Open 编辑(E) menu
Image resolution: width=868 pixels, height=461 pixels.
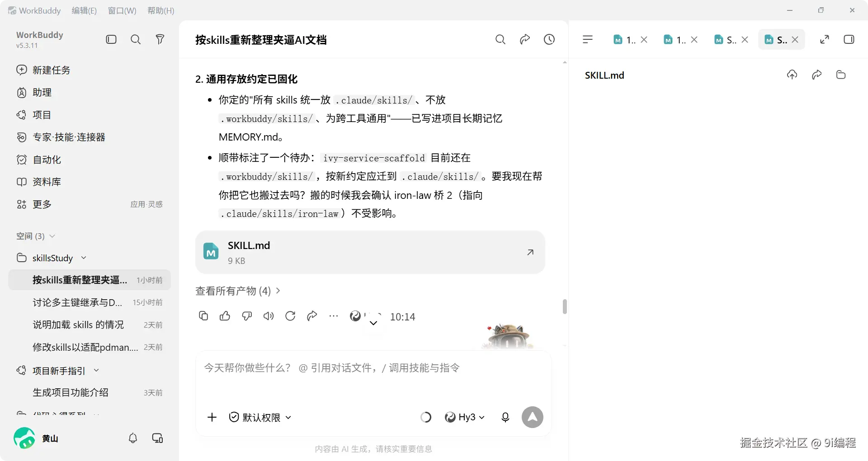84,10
